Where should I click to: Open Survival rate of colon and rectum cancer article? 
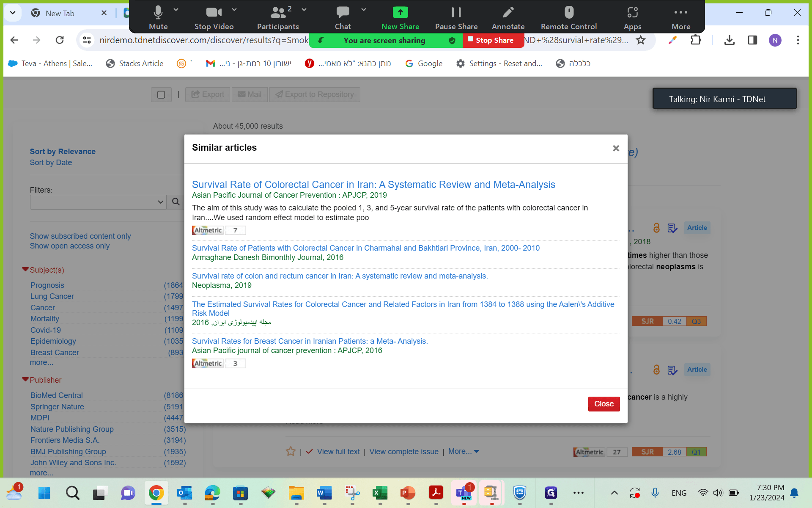[340, 276]
